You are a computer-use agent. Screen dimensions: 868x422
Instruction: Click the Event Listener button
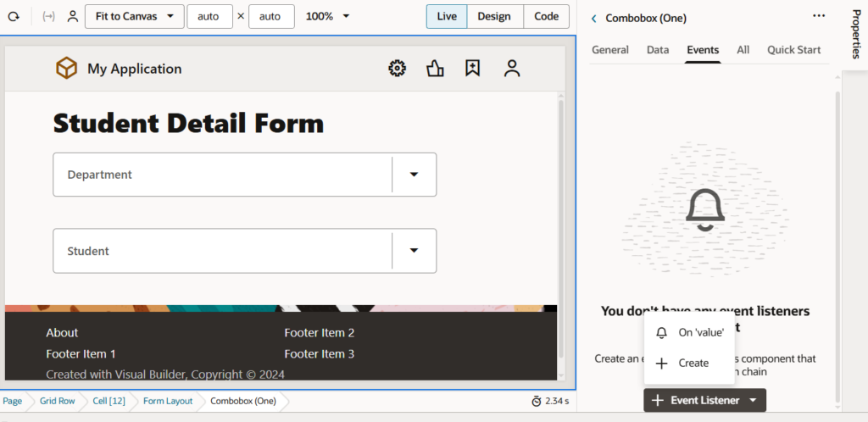pos(704,400)
